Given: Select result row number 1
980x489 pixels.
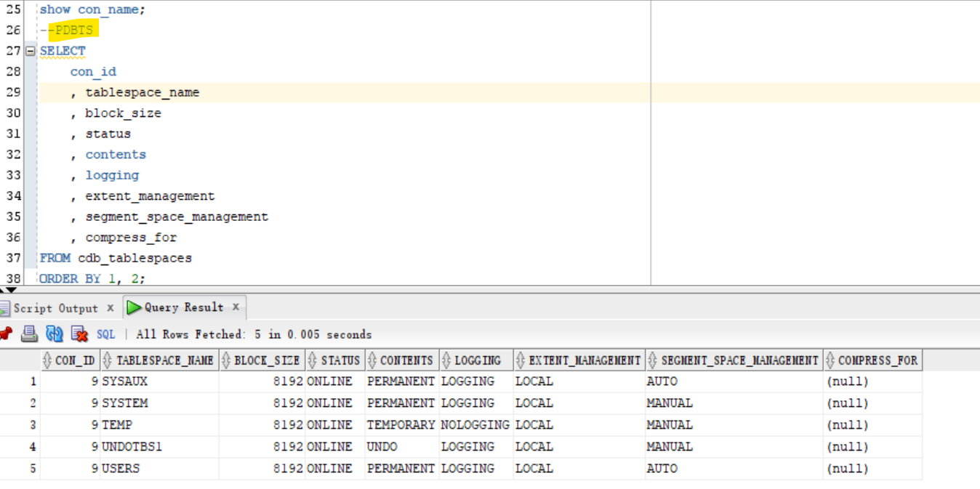Looking at the screenshot, I should click(x=20, y=381).
